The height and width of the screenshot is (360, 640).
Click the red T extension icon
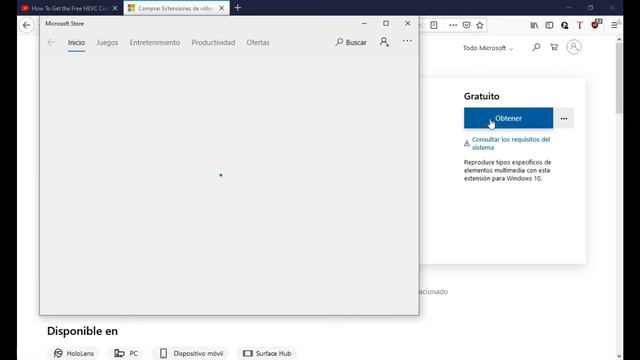[580, 25]
